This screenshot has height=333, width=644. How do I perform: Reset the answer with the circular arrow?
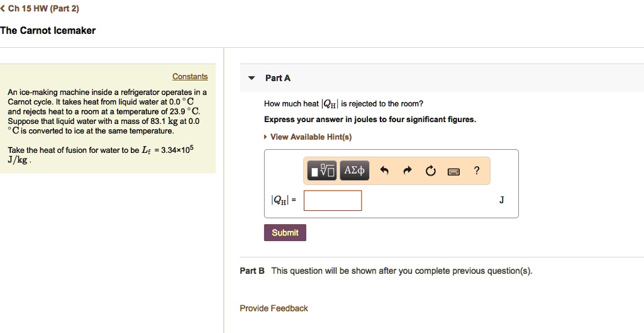[x=430, y=171]
